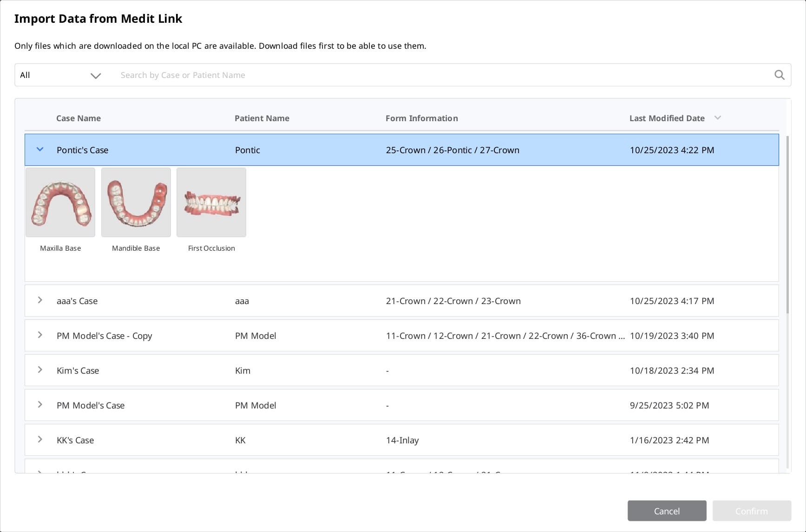Click the Case Name column header

click(x=79, y=118)
